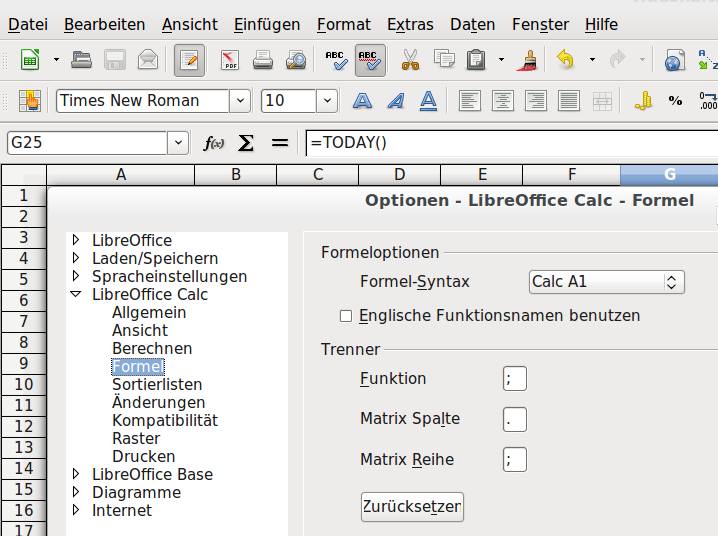Open the Styles and Formatting icon

30,100
